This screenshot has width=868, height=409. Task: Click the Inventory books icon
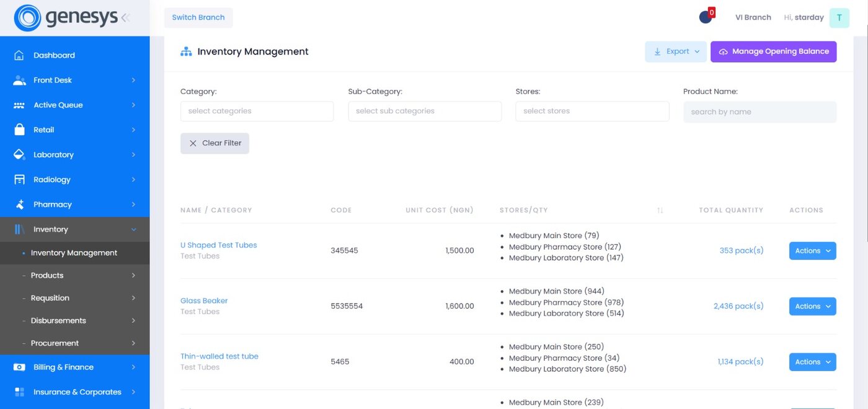pyautogui.click(x=19, y=229)
